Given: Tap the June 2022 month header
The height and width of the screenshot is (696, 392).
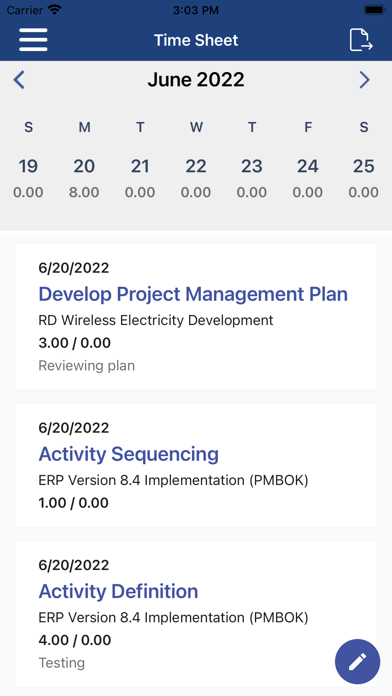Looking at the screenshot, I should (x=196, y=80).
